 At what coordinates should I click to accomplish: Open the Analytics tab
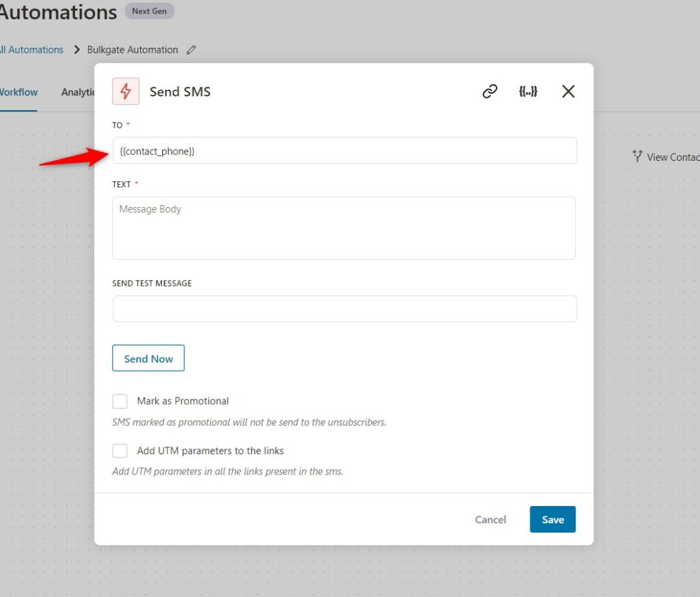pos(78,92)
